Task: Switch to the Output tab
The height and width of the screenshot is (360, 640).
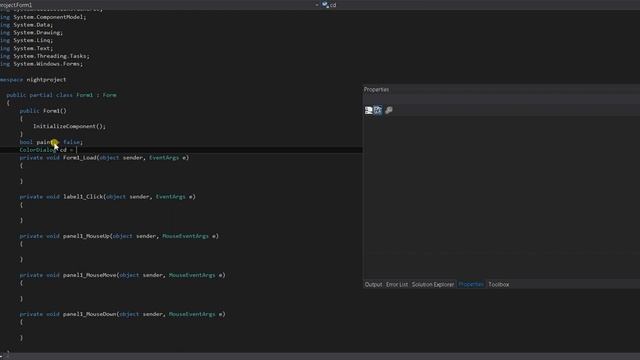Action: (x=373, y=284)
